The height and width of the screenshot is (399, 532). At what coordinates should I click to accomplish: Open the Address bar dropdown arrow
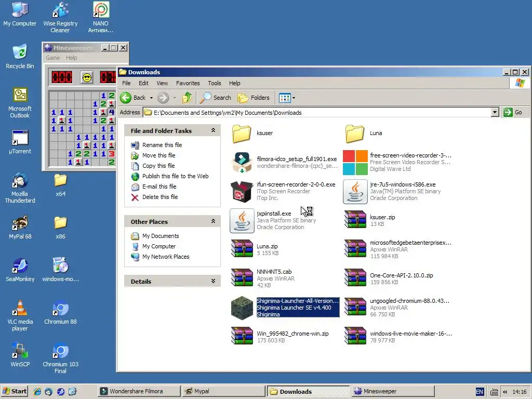[x=495, y=112]
